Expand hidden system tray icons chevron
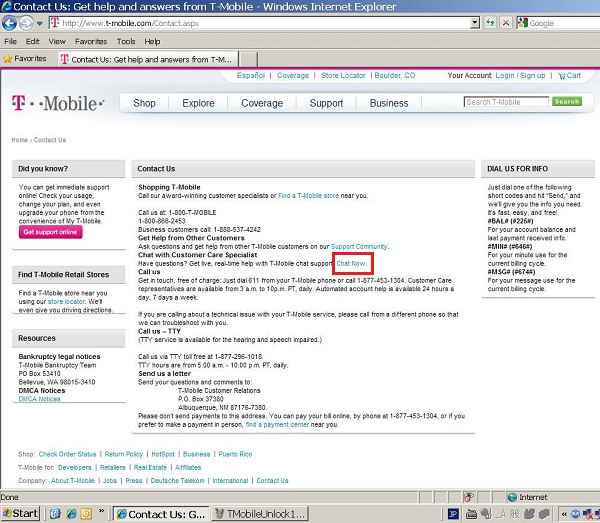This screenshot has height=523, width=600. (x=563, y=514)
